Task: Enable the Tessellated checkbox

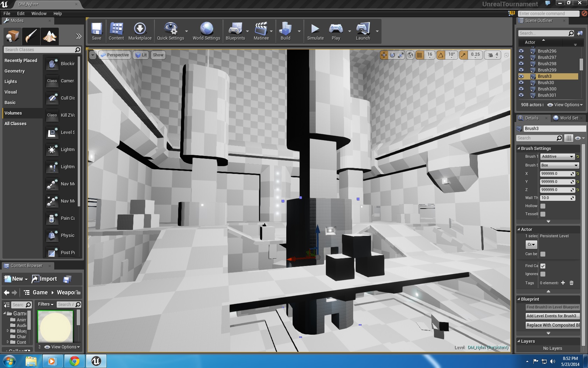Action: 543,214
